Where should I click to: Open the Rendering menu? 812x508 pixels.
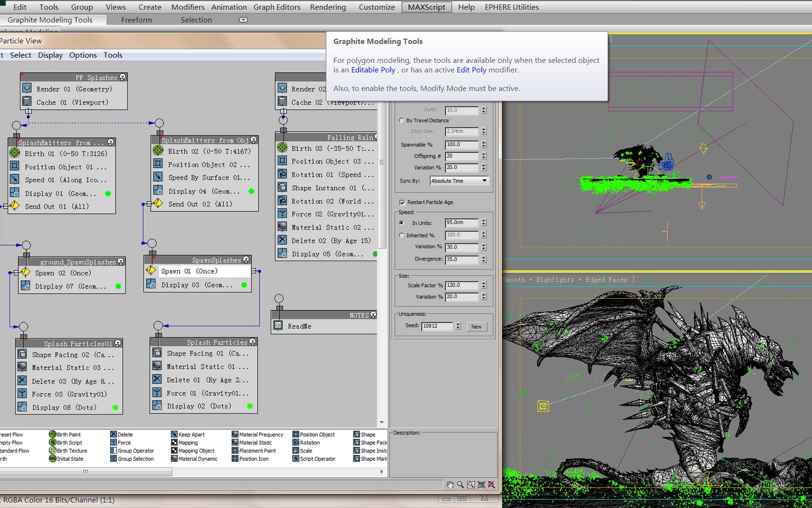tap(328, 7)
